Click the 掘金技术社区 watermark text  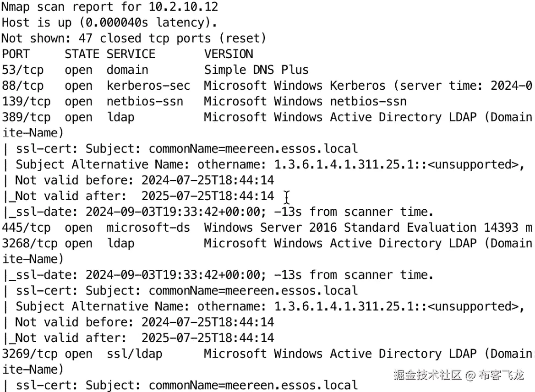tap(427, 376)
